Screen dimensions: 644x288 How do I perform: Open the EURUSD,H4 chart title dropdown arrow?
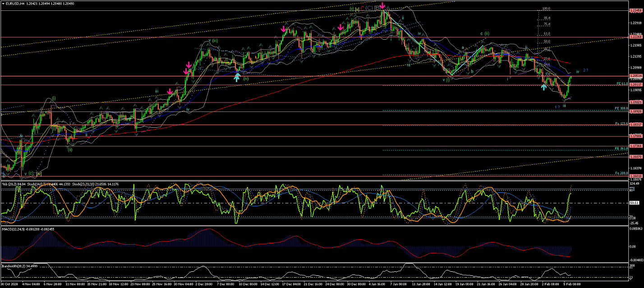pyautogui.click(x=3, y=3)
